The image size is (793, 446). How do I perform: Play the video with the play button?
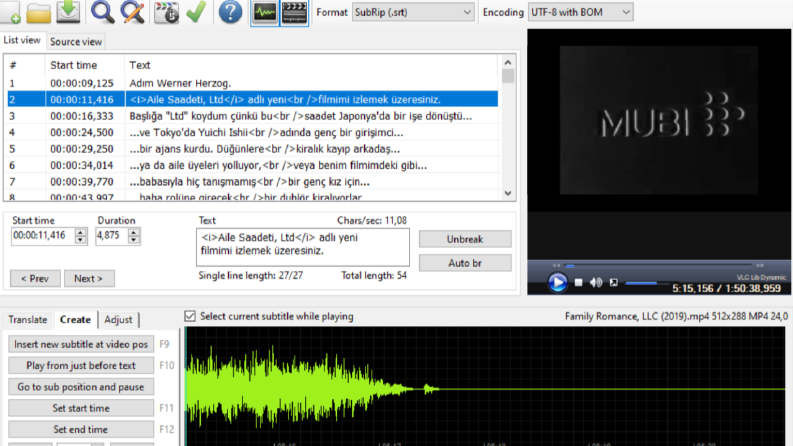coord(557,282)
